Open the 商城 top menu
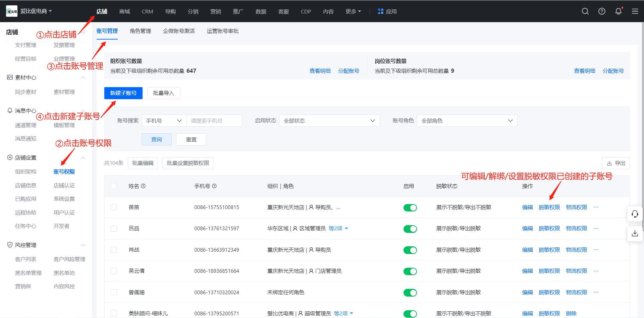Viewport: 644px width, 318px height. [x=124, y=11]
